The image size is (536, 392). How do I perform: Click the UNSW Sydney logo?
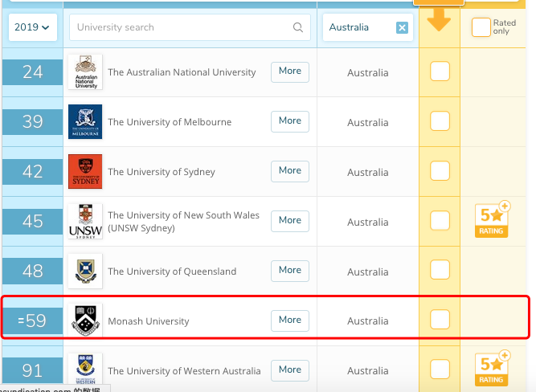point(85,221)
